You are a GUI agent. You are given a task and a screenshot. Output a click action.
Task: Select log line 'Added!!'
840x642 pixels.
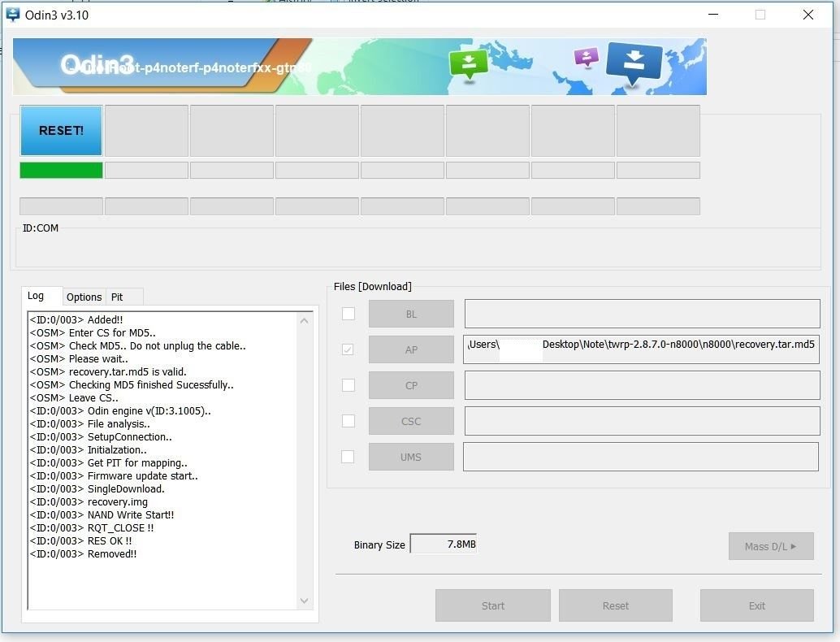pos(76,320)
